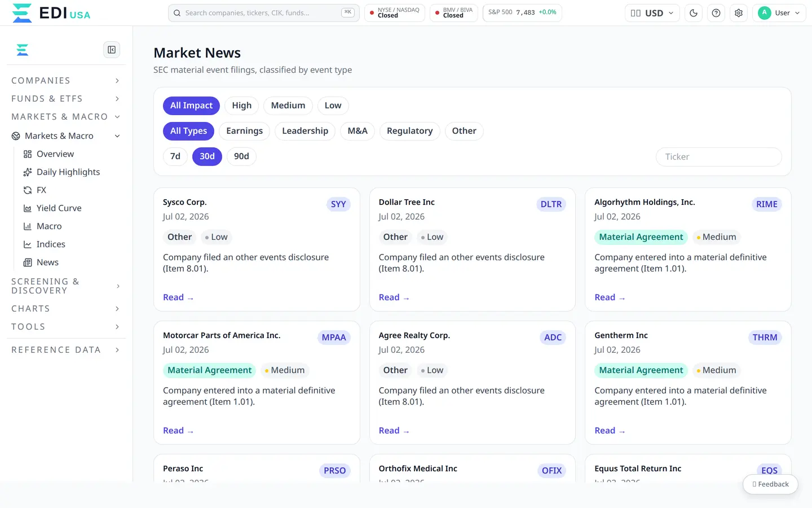Filter by M&A type
Screen dimensions: 812x508
click(x=358, y=131)
